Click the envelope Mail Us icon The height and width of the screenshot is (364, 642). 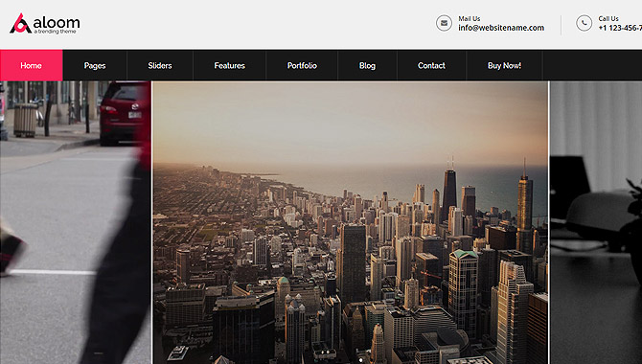pyautogui.click(x=444, y=23)
